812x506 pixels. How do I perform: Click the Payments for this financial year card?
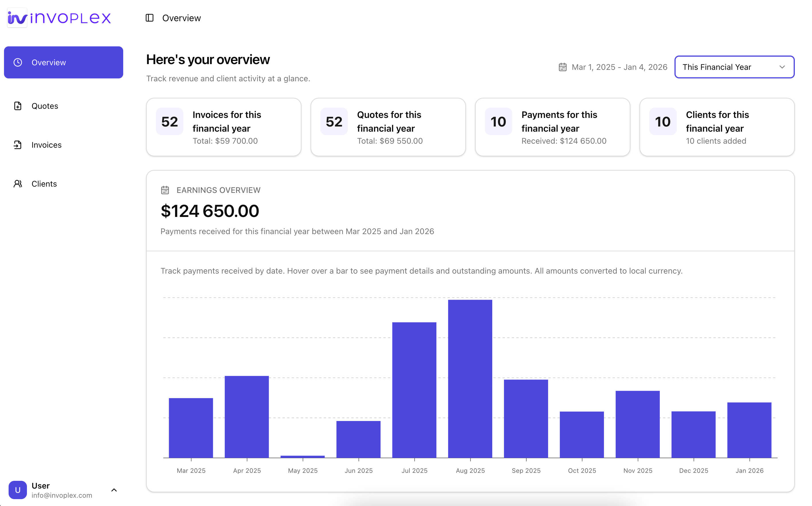point(552,127)
